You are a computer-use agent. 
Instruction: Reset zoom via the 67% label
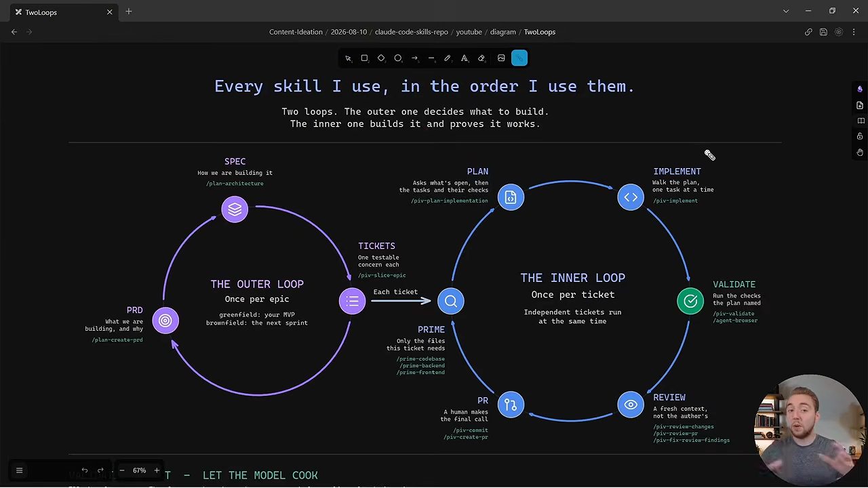tap(139, 470)
